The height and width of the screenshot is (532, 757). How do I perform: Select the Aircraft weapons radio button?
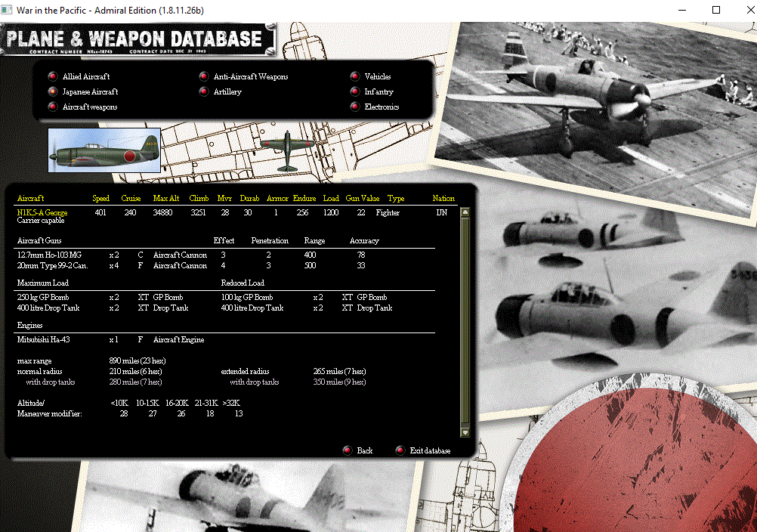point(53,107)
